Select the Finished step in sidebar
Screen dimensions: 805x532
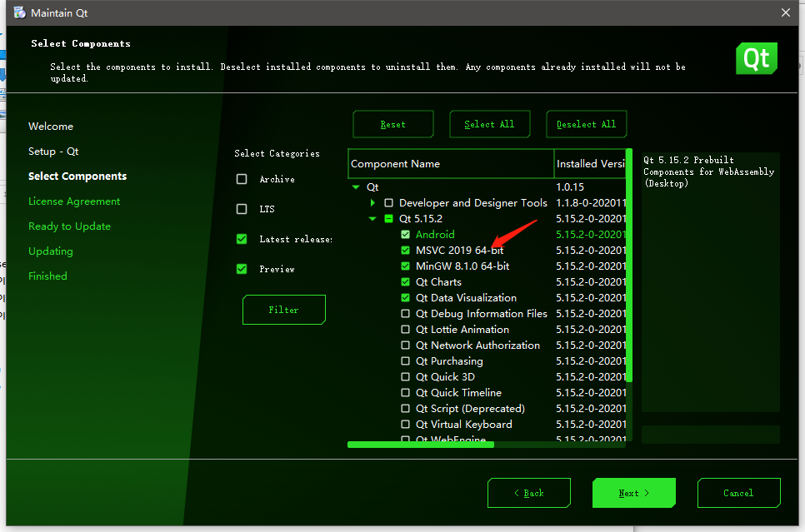[x=47, y=276]
